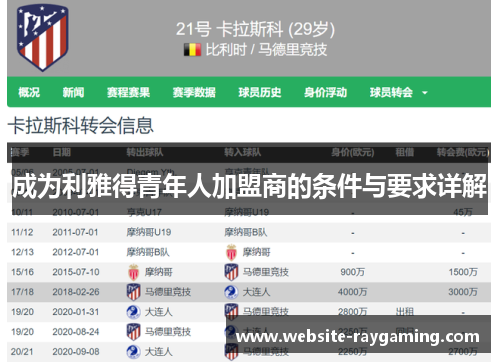500x362 pixels.
Task: Click Monaco crest in 15/16 row
Action: [x=133, y=272]
